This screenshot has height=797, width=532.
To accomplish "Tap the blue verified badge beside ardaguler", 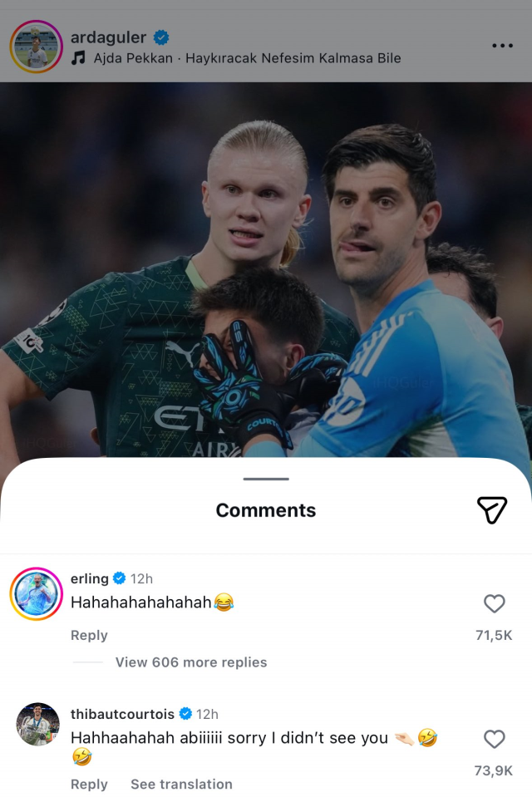I will (x=161, y=37).
